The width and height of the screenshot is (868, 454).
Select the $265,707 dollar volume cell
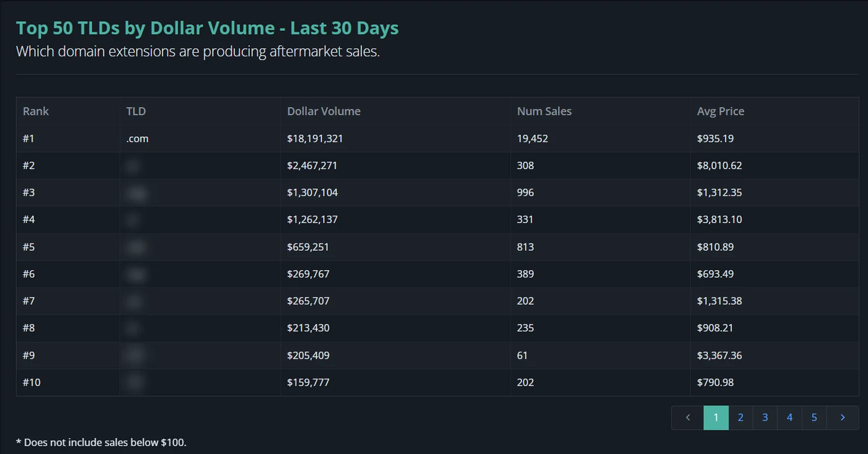tap(396, 301)
